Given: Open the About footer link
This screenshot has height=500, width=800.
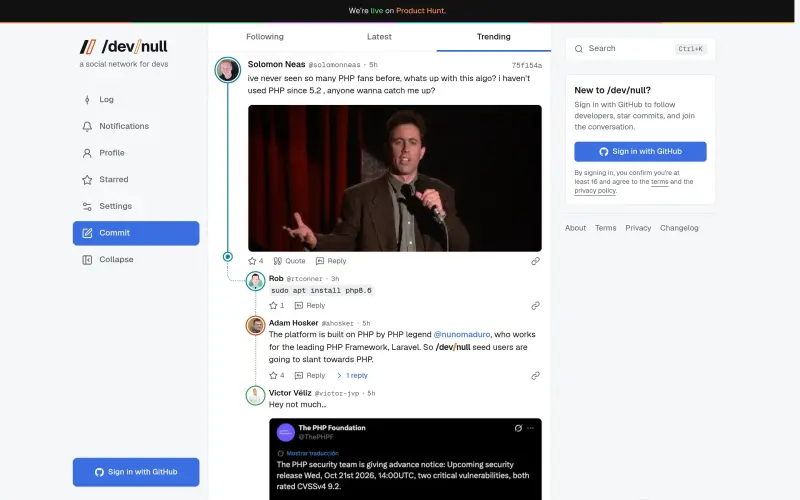Looking at the screenshot, I should (575, 228).
